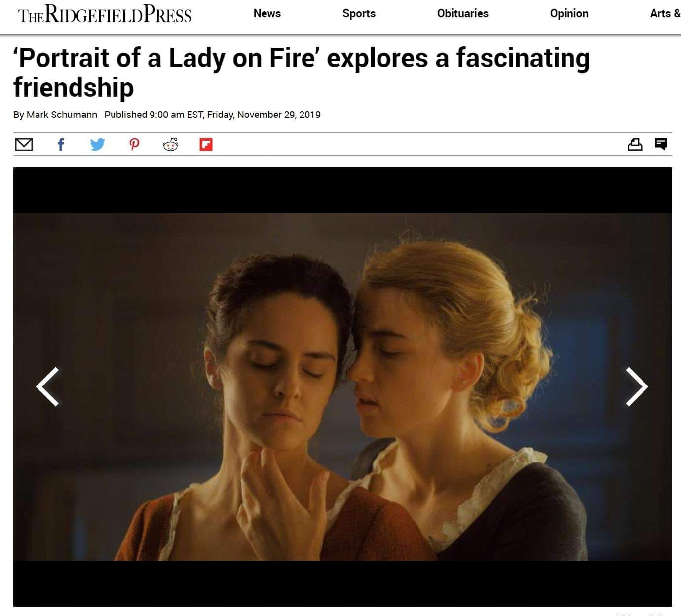The height and width of the screenshot is (616, 681).
Task: Share article on Flipboard
Action: click(206, 144)
